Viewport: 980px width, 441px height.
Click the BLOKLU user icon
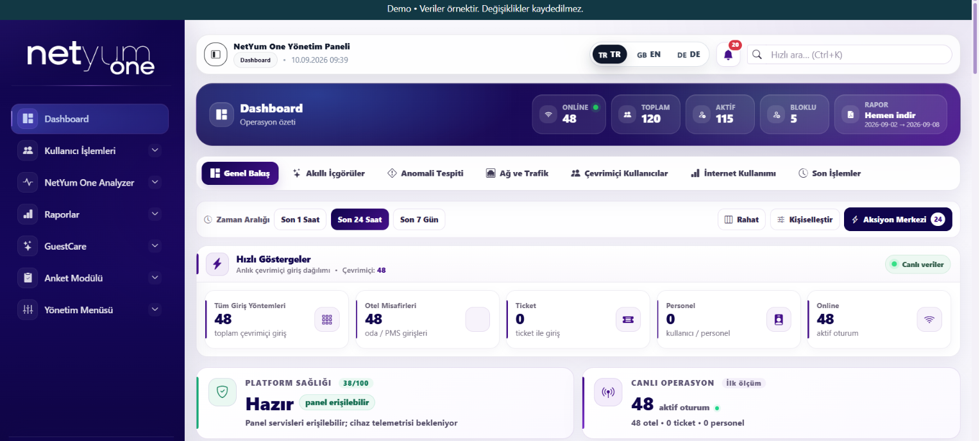tap(776, 114)
